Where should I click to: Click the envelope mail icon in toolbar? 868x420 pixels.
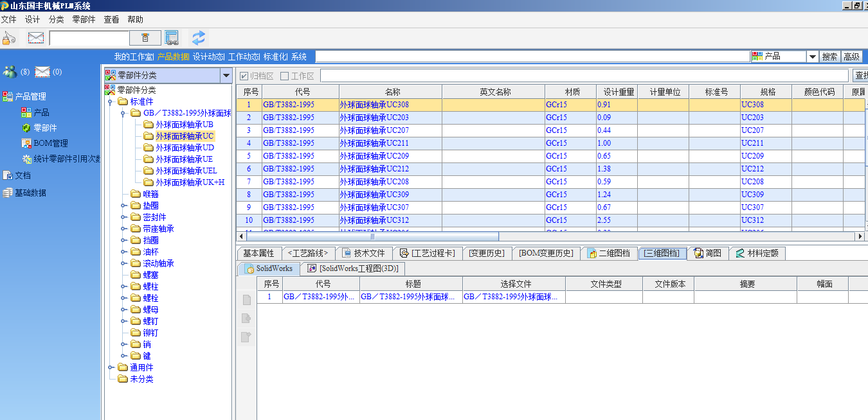[x=36, y=38]
